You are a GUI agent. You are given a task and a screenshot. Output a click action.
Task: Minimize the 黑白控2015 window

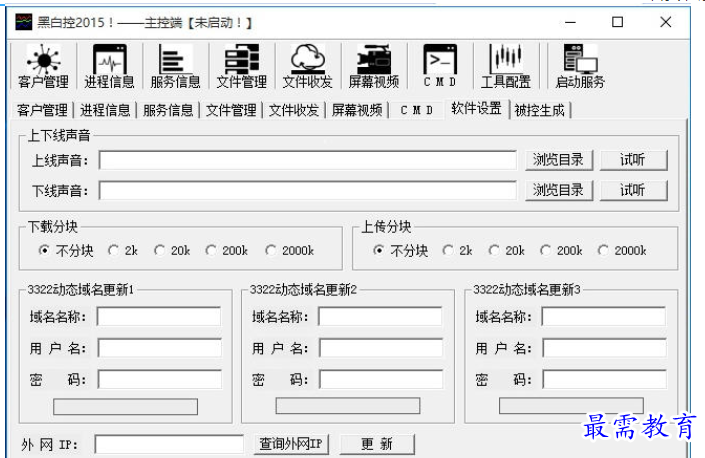click(x=571, y=22)
